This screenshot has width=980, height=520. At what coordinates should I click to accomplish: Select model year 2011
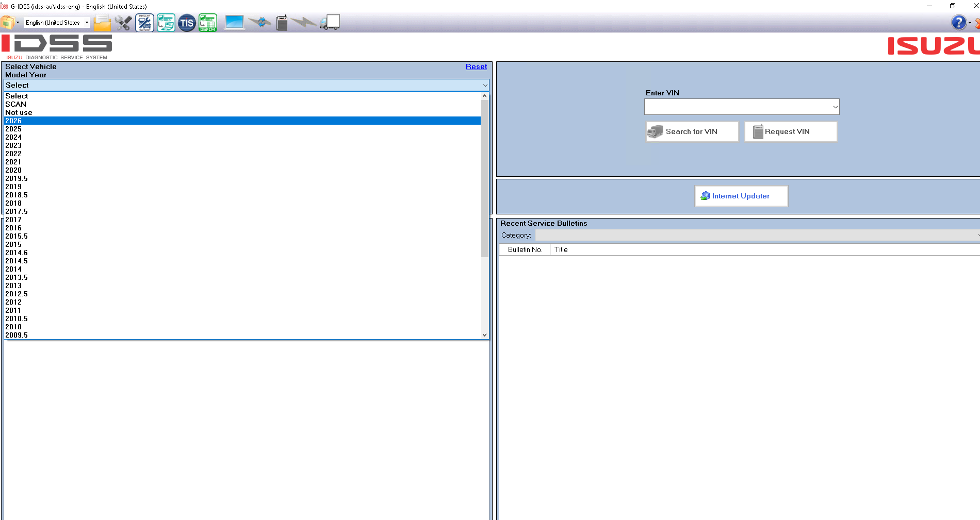242,310
